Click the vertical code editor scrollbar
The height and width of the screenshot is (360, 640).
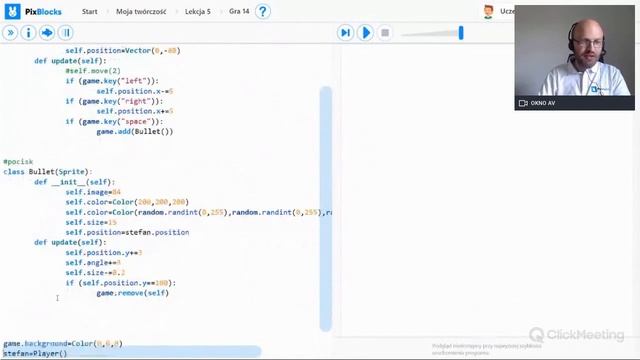(325, 209)
